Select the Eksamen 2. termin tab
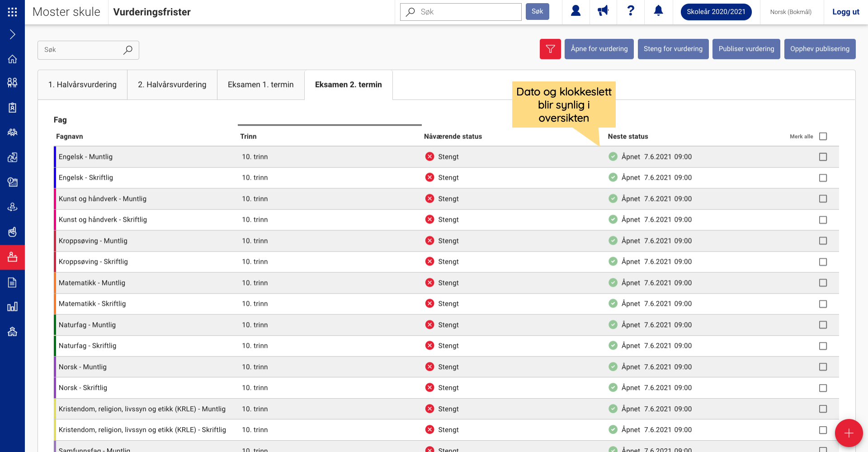 point(349,85)
